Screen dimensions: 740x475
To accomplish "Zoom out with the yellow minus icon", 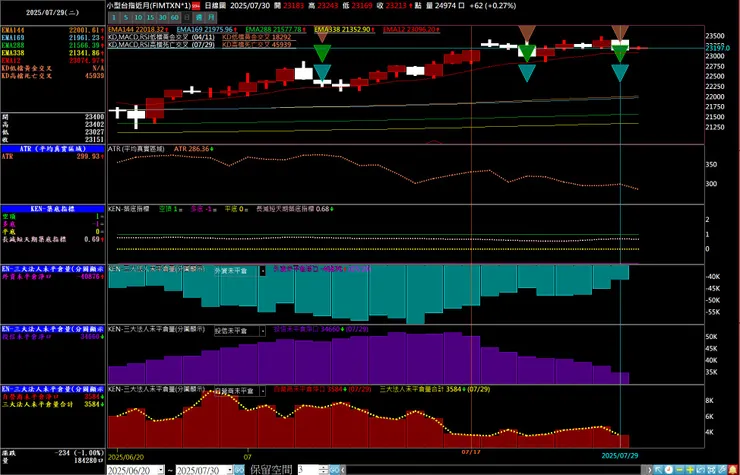I will (679, 470).
